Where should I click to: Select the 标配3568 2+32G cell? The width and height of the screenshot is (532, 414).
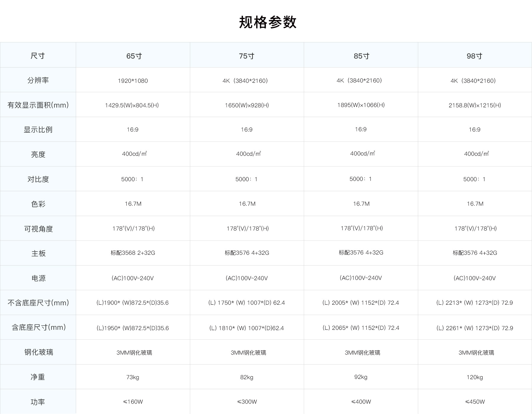(133, 253)
